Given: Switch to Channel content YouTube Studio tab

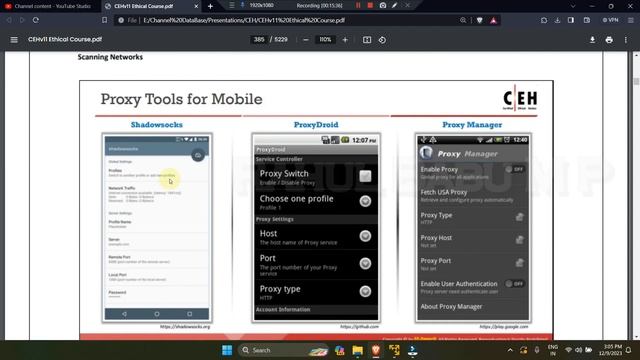Looking at the screenshot, I should click(x=50, y=6).
